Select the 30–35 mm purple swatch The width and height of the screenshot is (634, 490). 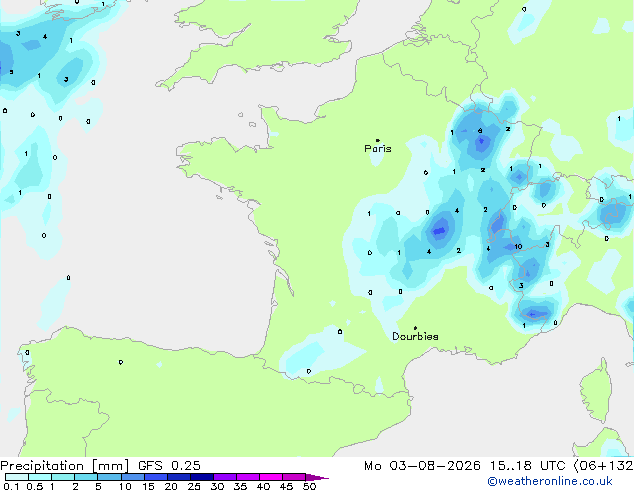(x=225, y=477)
